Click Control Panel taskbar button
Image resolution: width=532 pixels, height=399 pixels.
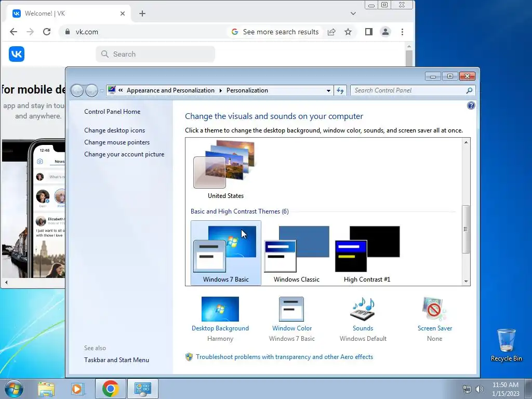(143, 389)
